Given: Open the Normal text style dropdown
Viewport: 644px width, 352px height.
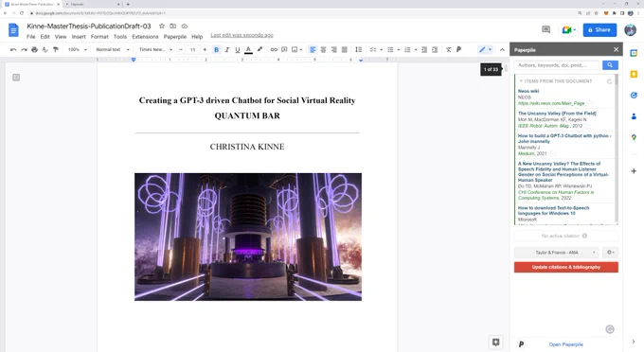Looking at the screenshot, I should [112, 49].
